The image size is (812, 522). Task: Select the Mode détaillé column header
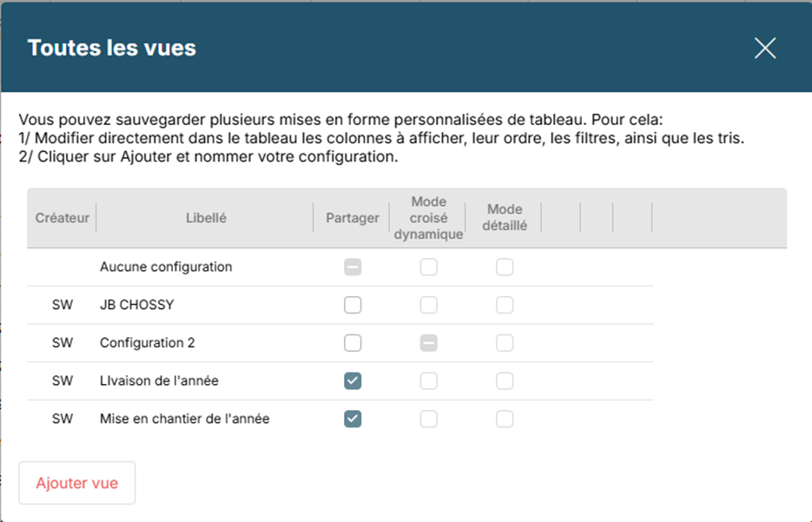(505, 218)
